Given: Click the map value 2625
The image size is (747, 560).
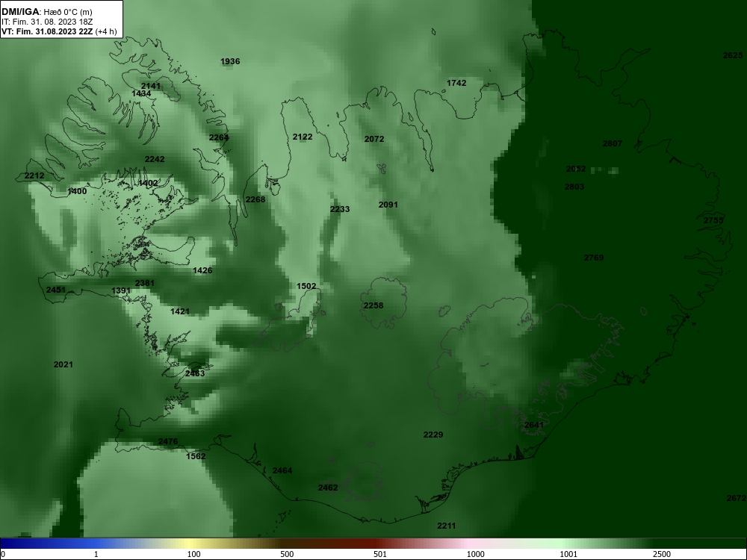Looking at the screenshot, I should (734, 56).
